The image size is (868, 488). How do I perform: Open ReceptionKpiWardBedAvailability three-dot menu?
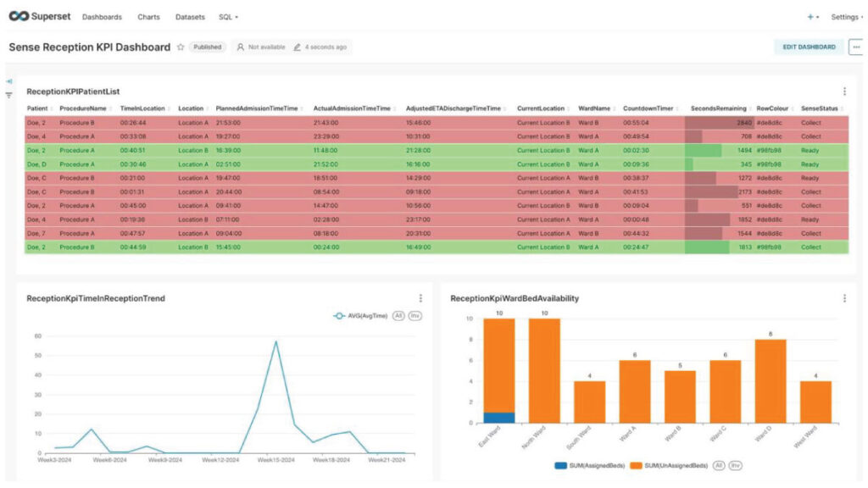click(843, 298)
